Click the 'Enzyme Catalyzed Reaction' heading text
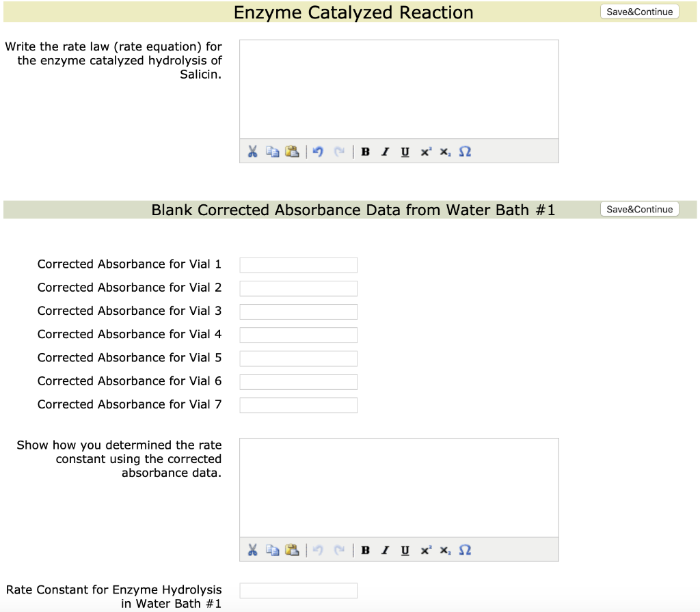The width and height of the screenshot is (700, 612). coord(353,12)
